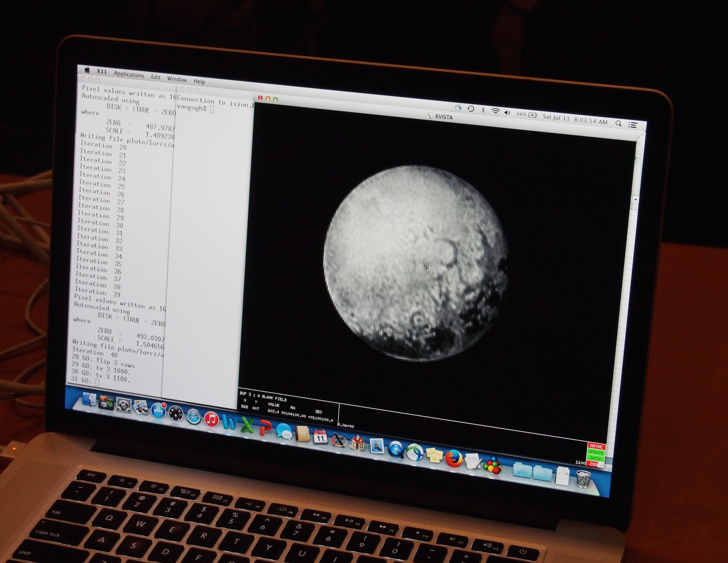The image size is (728, 563).
Task: Open the document file stack beside Trash
Action: pos(562,476)
